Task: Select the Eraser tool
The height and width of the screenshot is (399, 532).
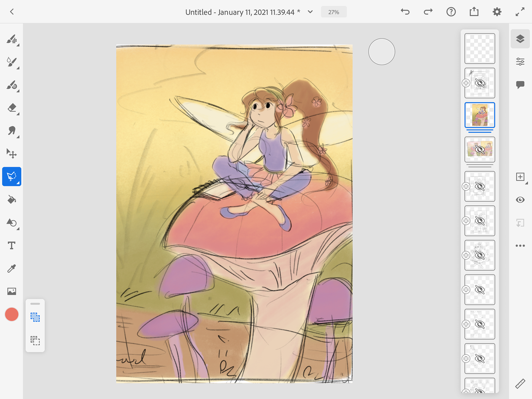Action: pos(12,108)
